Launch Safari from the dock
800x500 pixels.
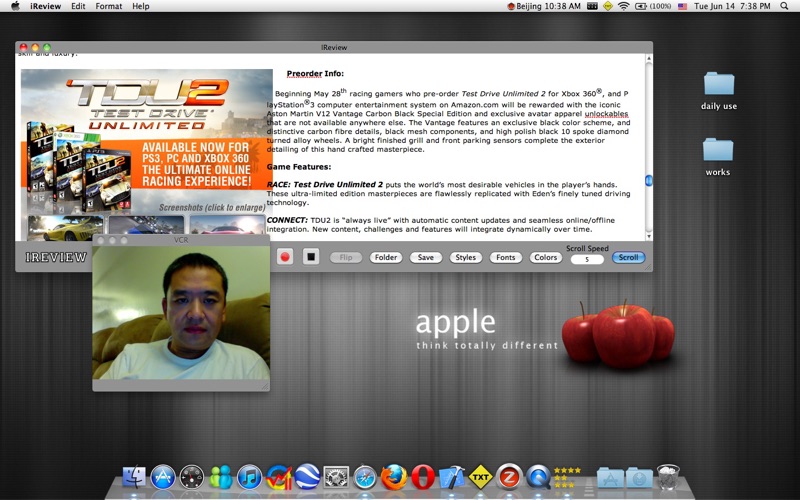pos(365,477)
